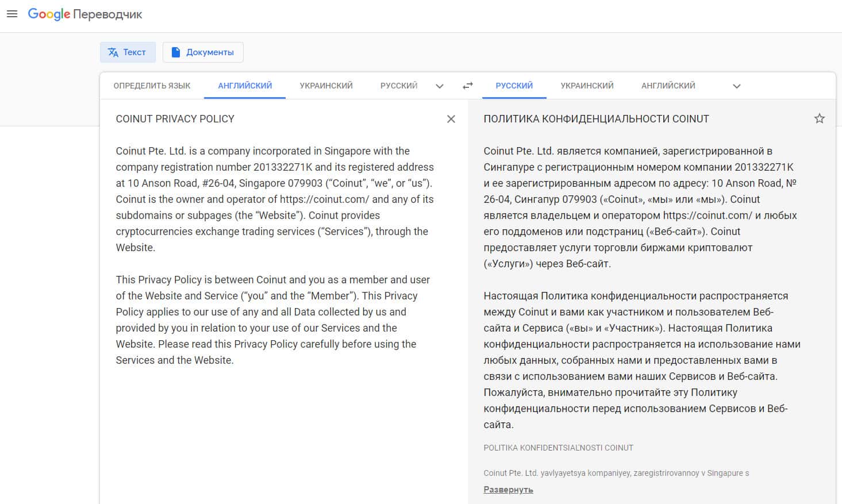Click the COINUT PRIVACY POLICY source heading
This screenshot has width=842, height=504.
click(175, 119)
